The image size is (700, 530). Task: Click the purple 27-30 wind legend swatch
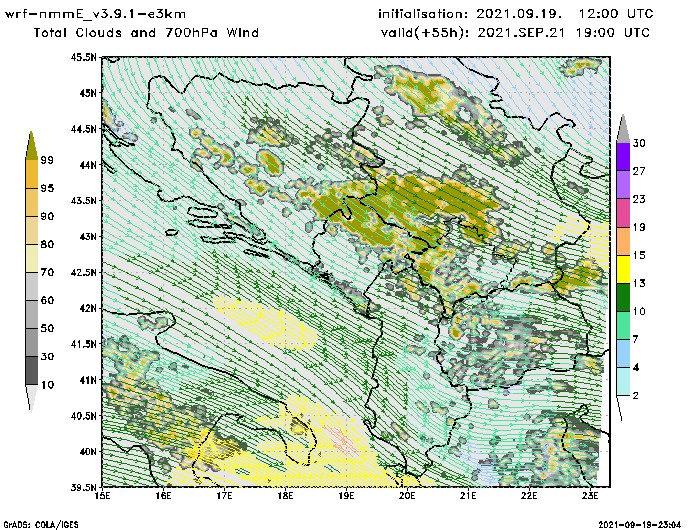(x=623, y=157)
